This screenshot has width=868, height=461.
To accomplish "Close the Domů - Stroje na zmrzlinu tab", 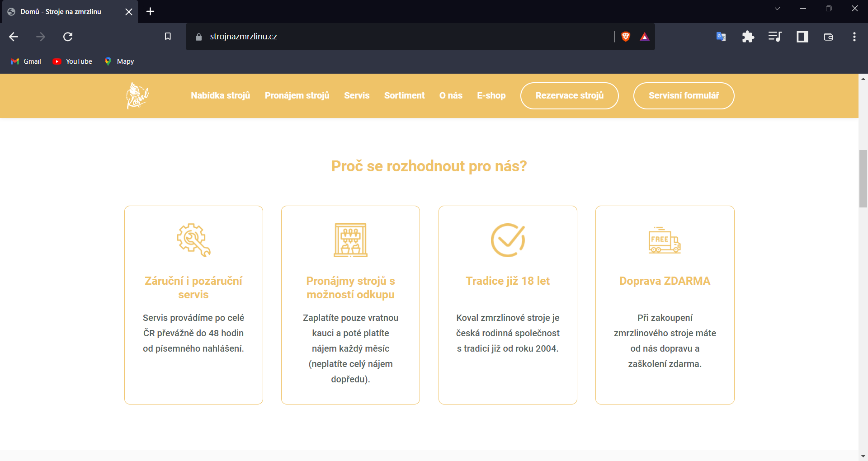I will [129, 12].
